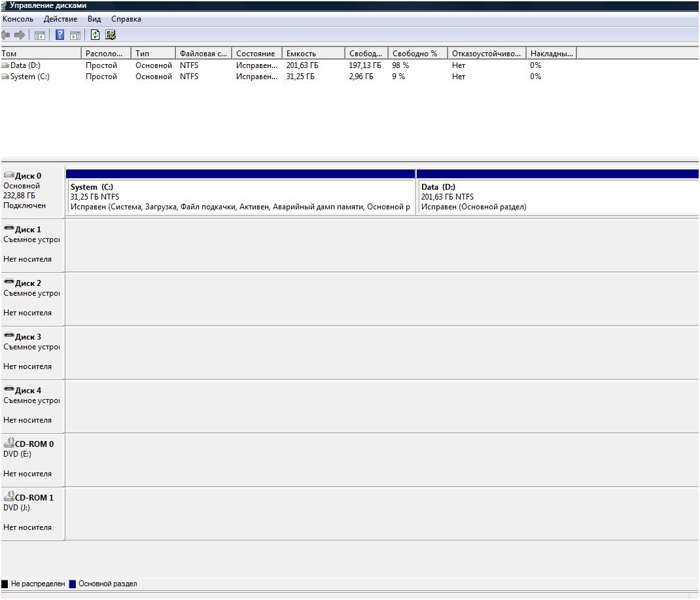
Task: Open the Справка menu
Action: pyautogui.click(x=126, y=19)
